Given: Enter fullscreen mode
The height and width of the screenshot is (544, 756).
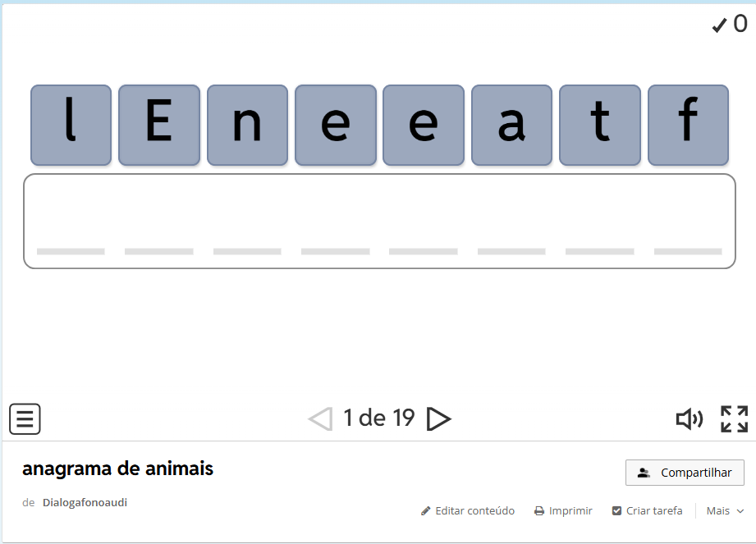Looking at the screenshot, I should tap(734, 419).
